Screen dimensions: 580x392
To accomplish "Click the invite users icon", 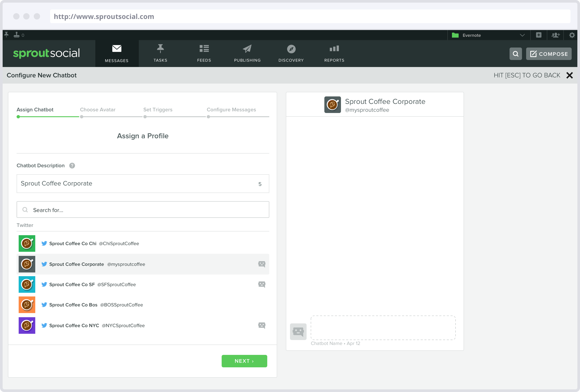I will pyautogui.click(x=555, y=35).
